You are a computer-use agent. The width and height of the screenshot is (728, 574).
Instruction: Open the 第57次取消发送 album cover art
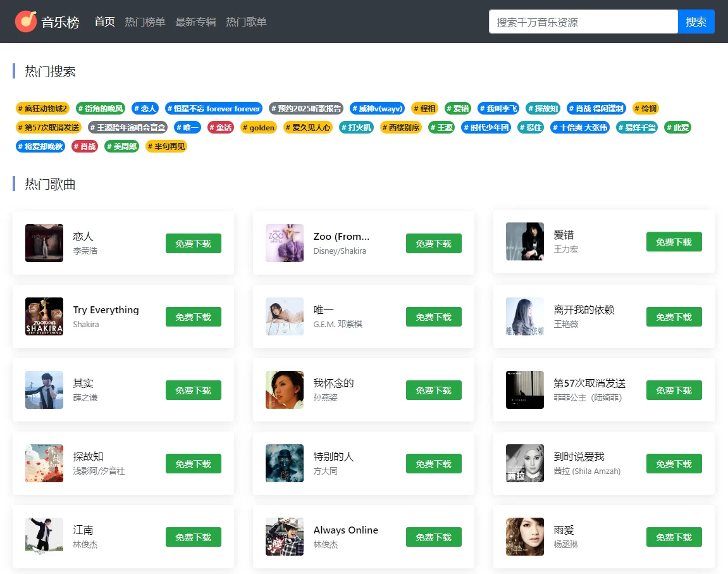tap(525, 390)
